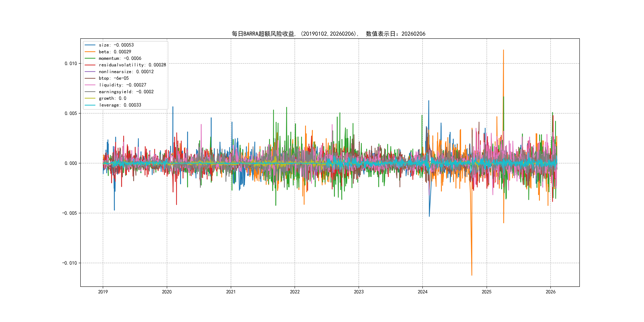The height and width of the screenshot is (322, 644).
Task: Click the momentum legend green line swatch
Action: (x=90, y=58)
